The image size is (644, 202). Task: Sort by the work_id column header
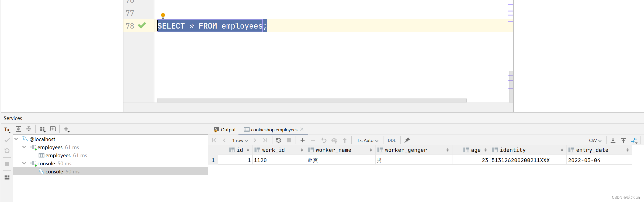tap(279, 150)
